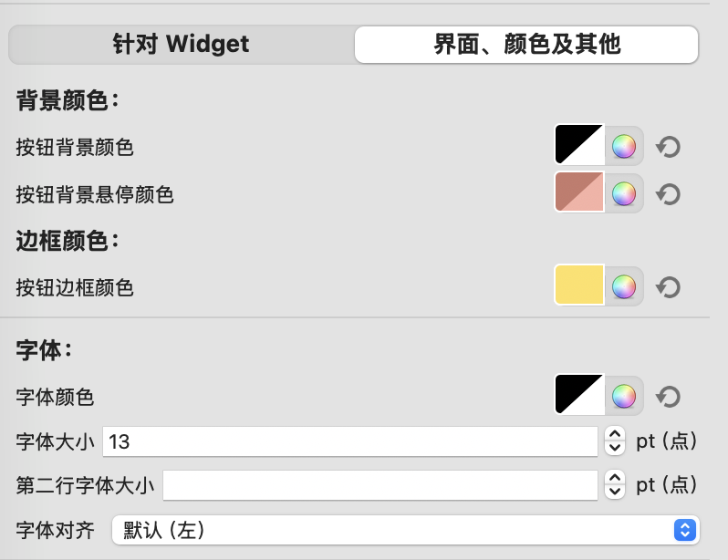Click the 字体大小 input field
The image size is (728, 560).
click(x=350, y=441)
